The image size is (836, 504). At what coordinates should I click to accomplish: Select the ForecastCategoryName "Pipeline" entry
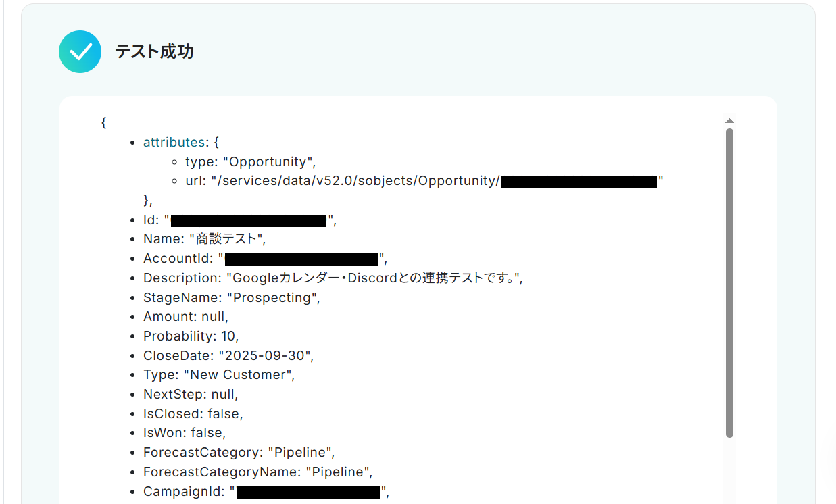click(x=257, y=472)
